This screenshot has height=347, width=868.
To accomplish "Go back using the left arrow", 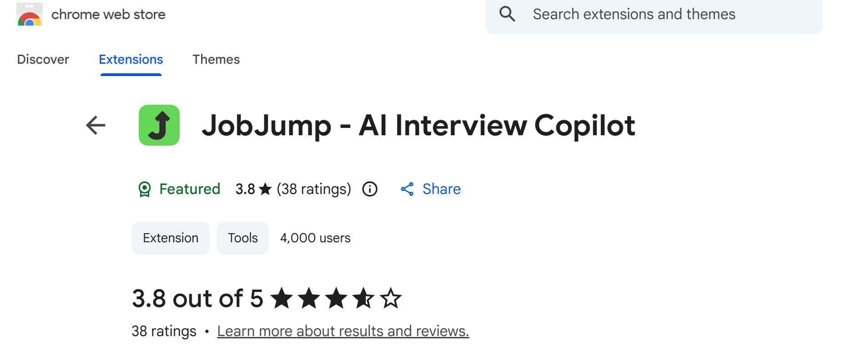I will pyautogui.click(x=96, y=125).
